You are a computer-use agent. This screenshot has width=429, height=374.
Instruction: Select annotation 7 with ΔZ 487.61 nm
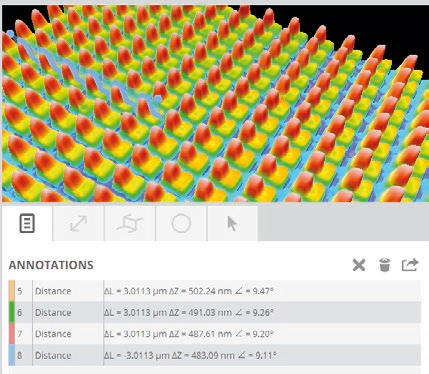(215, 334)
